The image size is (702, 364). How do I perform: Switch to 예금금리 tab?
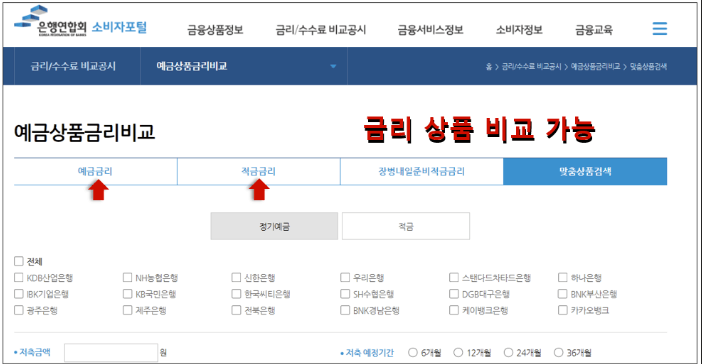(x=95, y=171)
